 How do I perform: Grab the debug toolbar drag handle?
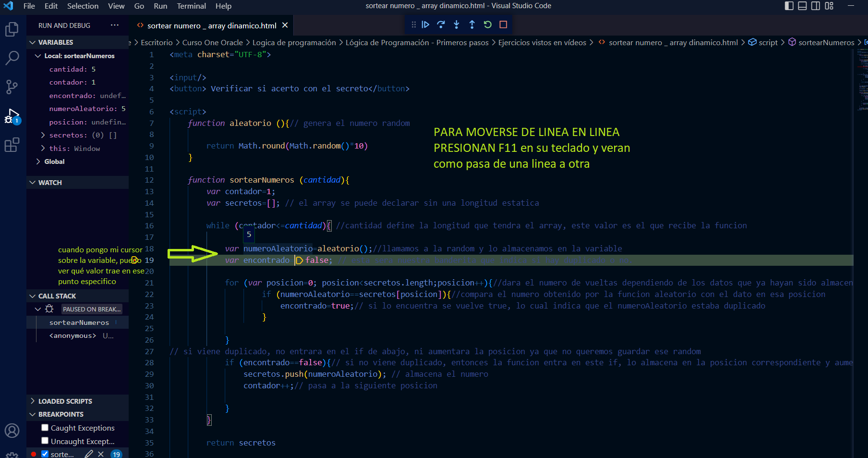(x=413, y=25)
